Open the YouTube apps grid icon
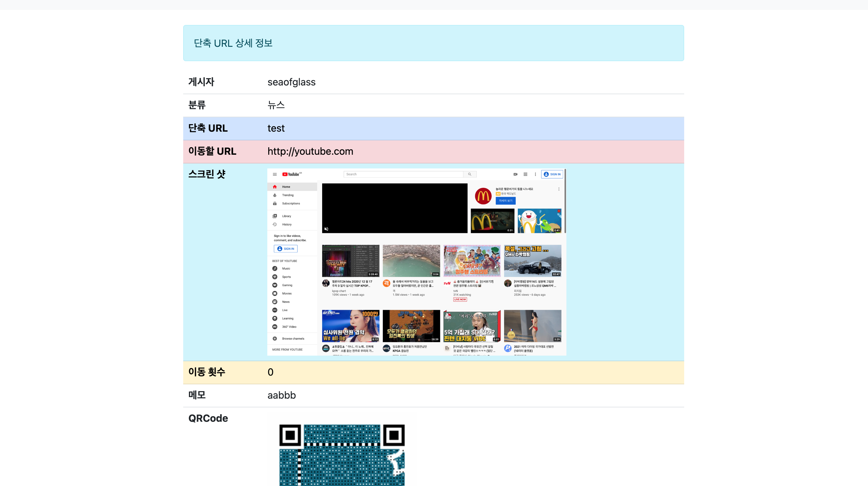This screenshot has height=486, width=868. pos(525,174)
